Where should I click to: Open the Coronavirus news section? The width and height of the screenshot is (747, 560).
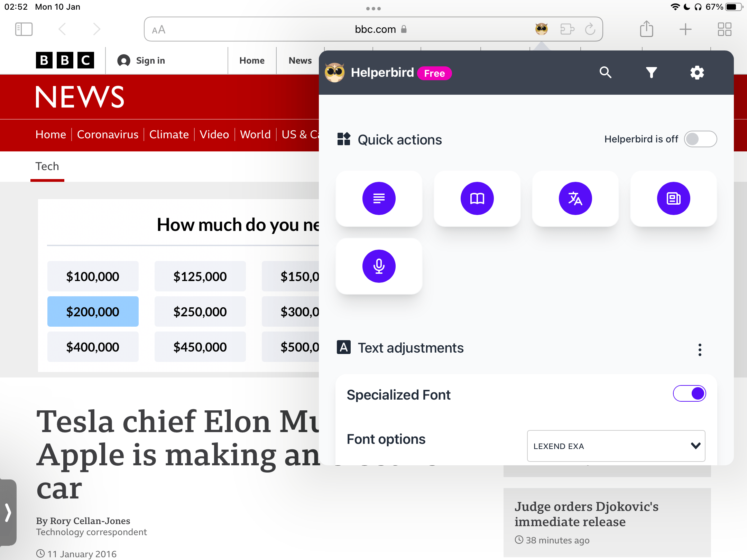click(108, 134)
